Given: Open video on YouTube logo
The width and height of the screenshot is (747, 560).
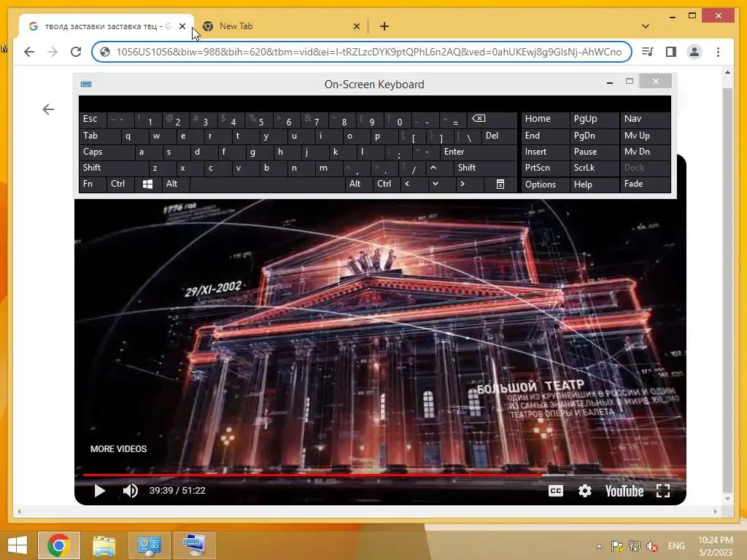Looking at the screenshot, I should [x=624, y=491].
